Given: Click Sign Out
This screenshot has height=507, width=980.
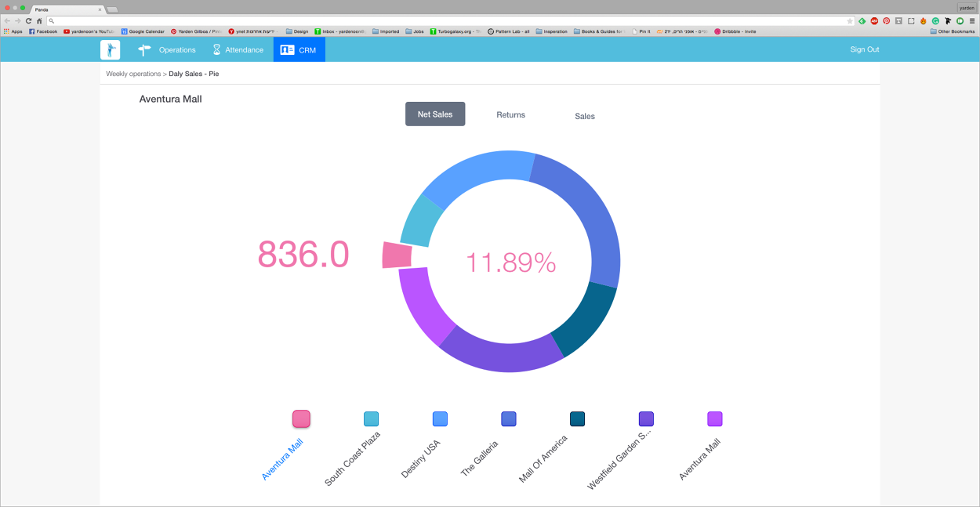Looking at the screenshot, I should pos(863,49).
